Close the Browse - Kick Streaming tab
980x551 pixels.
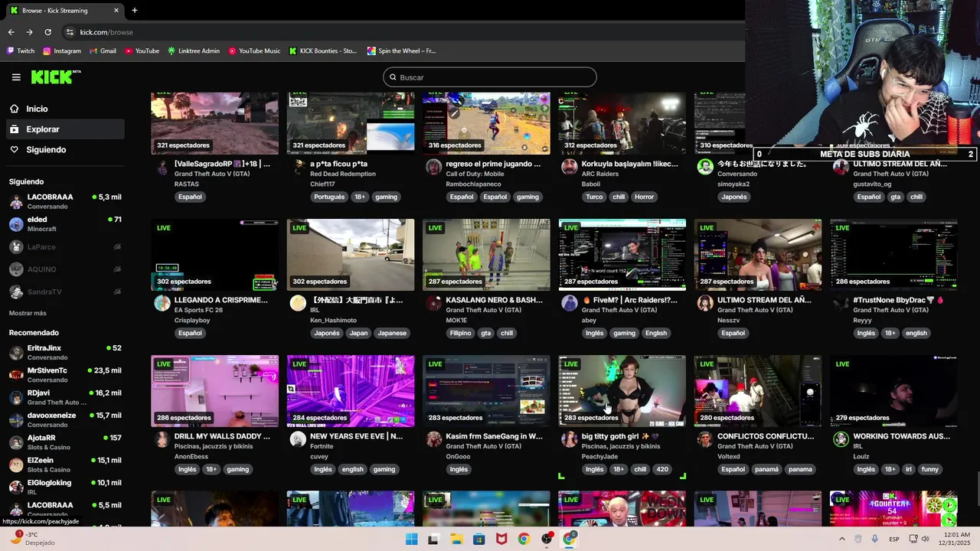116,11
